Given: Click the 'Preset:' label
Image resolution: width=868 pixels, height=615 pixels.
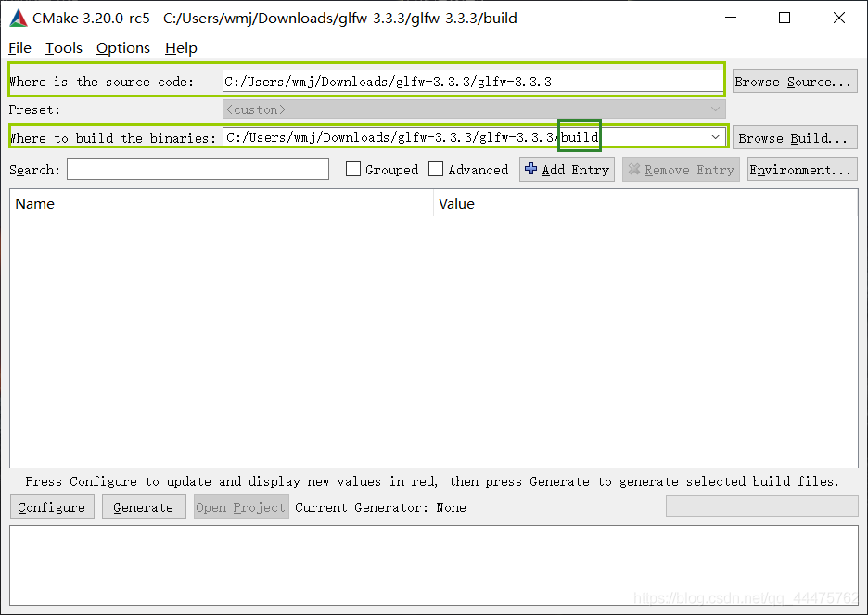Looking at the screenshot, I should tap(34, 109).
